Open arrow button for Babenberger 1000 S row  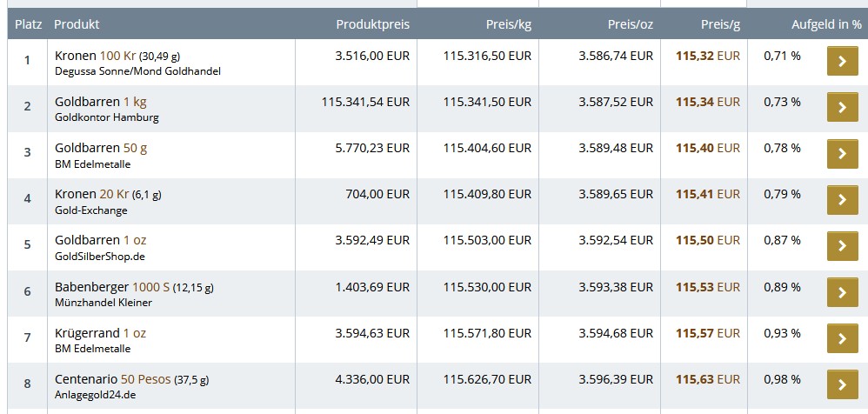[842, 292]
